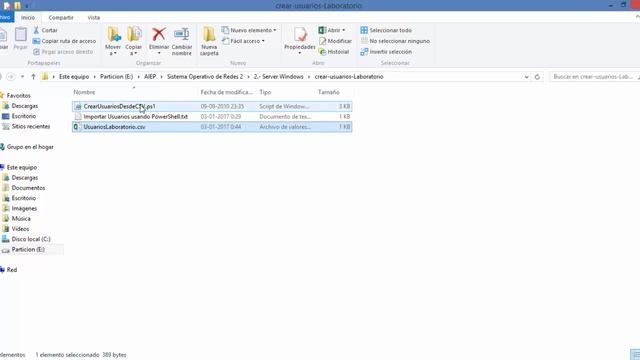This screenshot has width=640, height=360.
Task: Click Red in the sidebar
Action: click(12, 270)
